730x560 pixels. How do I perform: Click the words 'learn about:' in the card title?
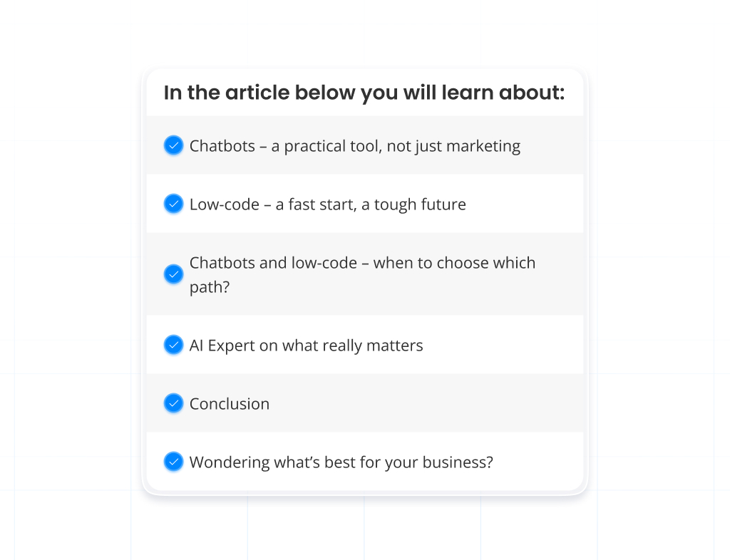pyautogui.click(x=503, y=93)
